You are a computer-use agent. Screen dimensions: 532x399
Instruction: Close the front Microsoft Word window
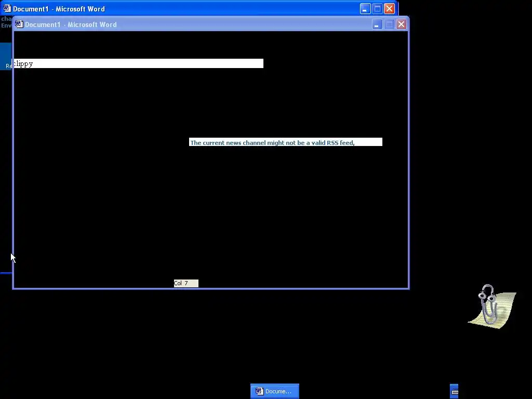401,24
